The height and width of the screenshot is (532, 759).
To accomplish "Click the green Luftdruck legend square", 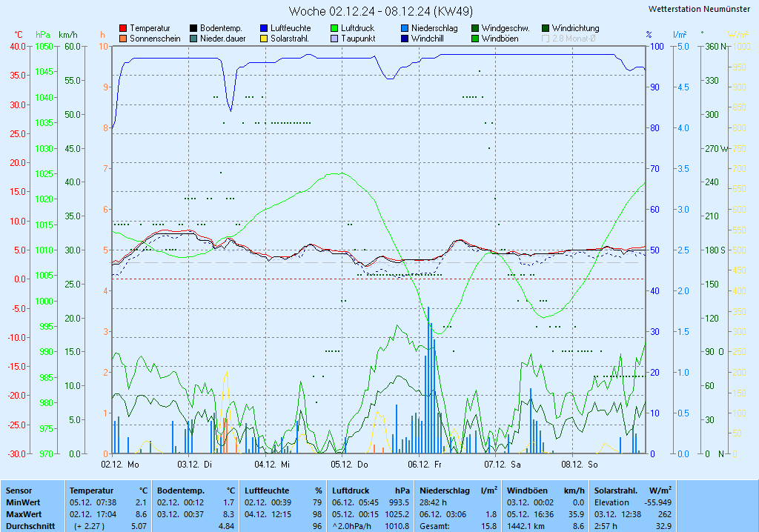I will [334, 28].
